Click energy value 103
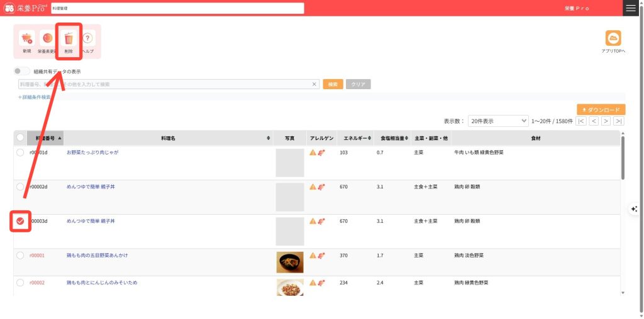644x319 pixels. (x=344, y=152)
